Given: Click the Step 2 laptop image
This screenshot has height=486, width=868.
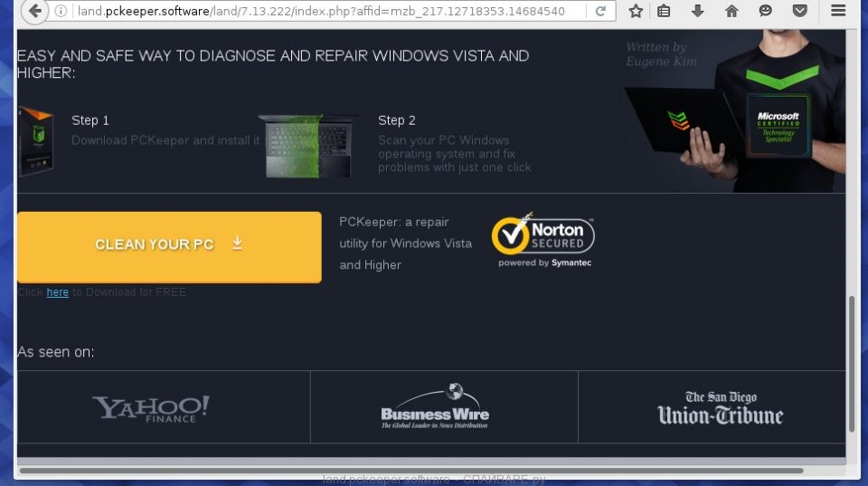Looking at the screenshot, I should point(307,145).
